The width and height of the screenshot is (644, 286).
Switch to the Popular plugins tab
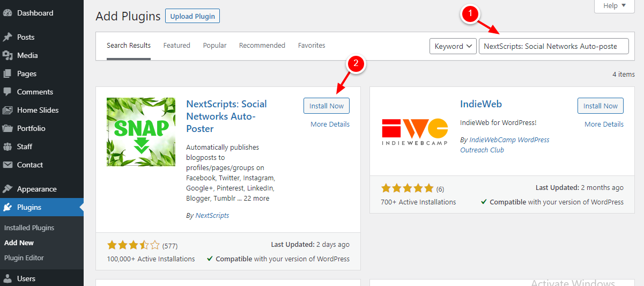pyautogui.click(x=214, y=46)
